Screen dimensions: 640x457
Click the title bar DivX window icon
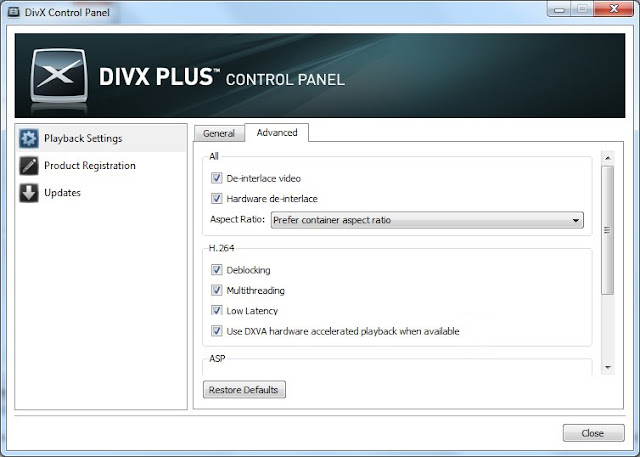(13, 12)
